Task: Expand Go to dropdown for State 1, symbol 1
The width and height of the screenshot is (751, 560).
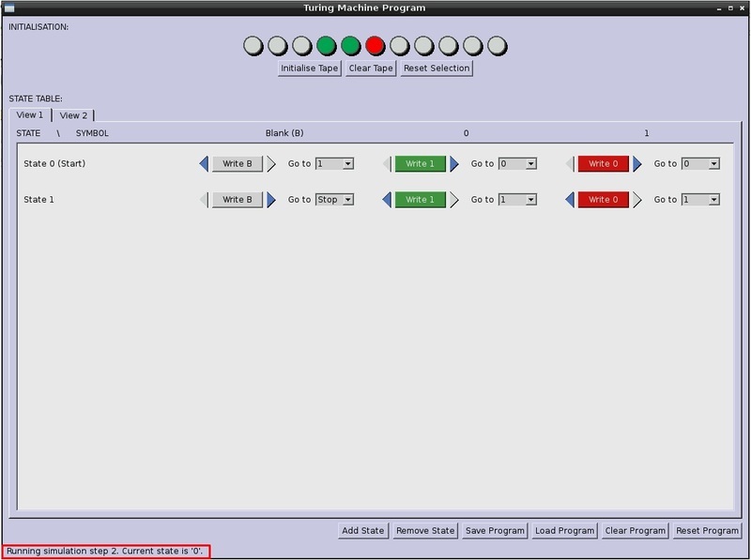Action: 700,200
